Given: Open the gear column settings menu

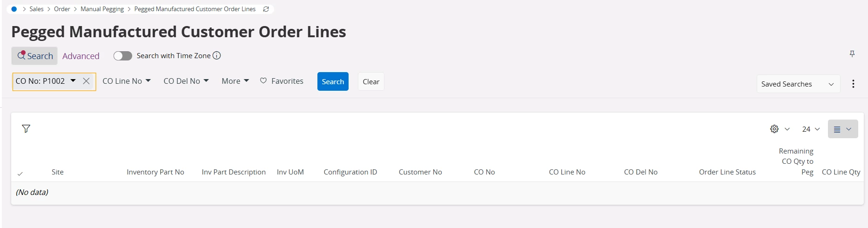Looking at the screenshot, I should click(780, 129).
